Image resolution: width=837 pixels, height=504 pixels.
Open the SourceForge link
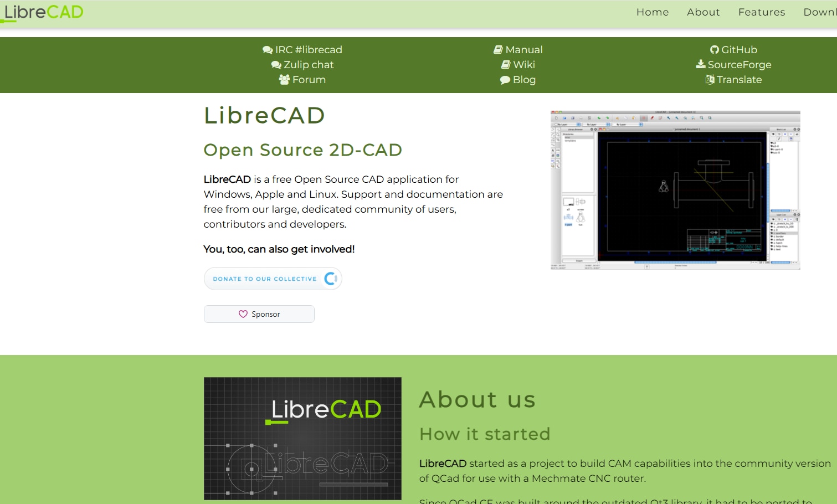pos(740,65)
